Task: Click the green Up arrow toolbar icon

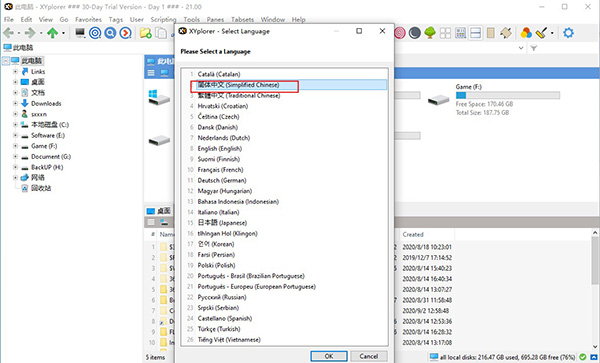Action: (x=52, y=33)
